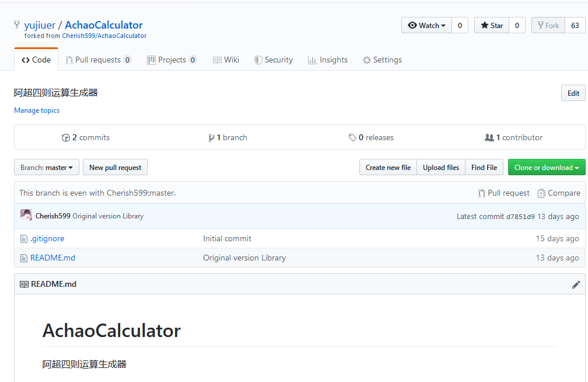Viewport: 588px width, 382px height.
Task: Click the 'This branch is even with Cherish599:master' text
Action: click(x=97, y=193)
